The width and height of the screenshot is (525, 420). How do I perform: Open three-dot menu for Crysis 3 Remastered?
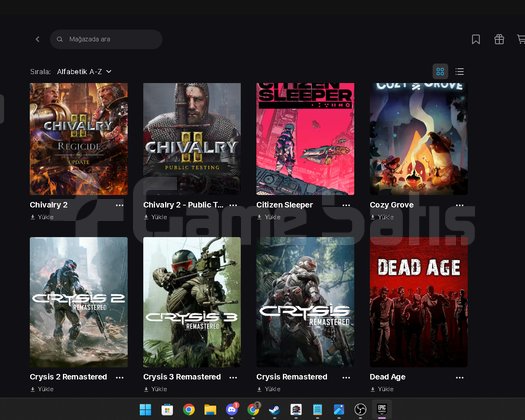point(233,377)
